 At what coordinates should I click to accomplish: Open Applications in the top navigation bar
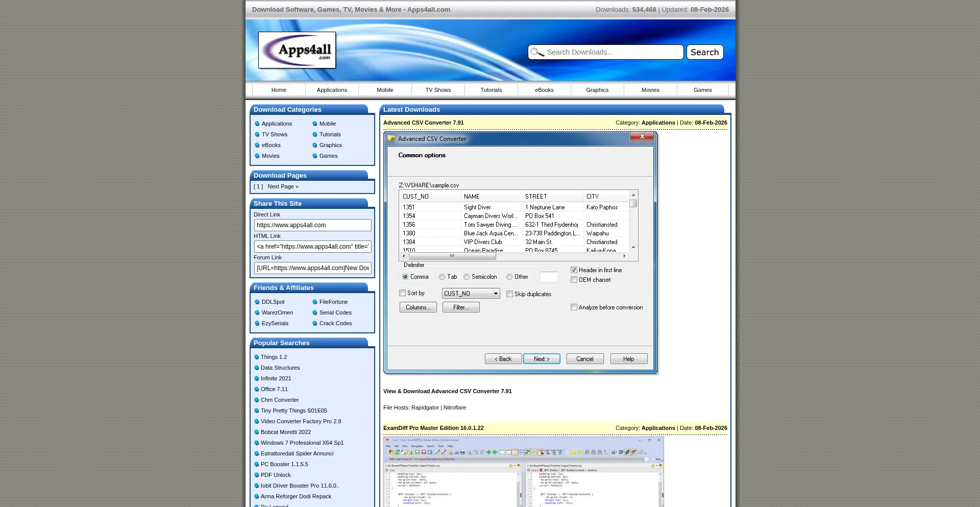[x=332, y=90]
